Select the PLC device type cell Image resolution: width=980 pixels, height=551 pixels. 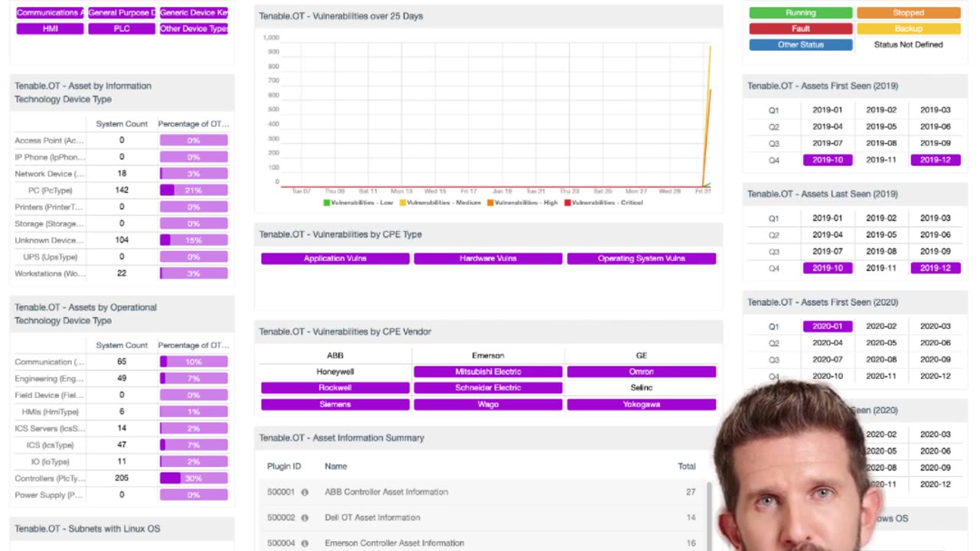pyautogui.click(x=122, y=28)
